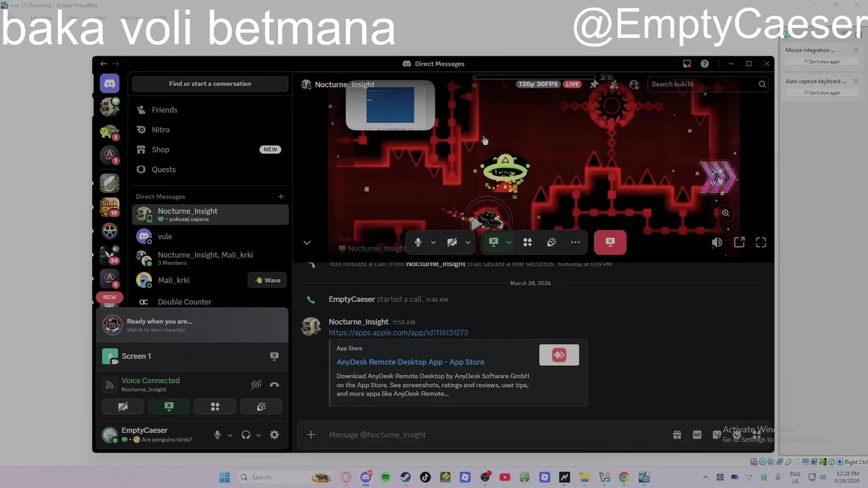The width and height of the screenshot is (868, 488).
Task: Open the sticker picker
Action: 717,434
